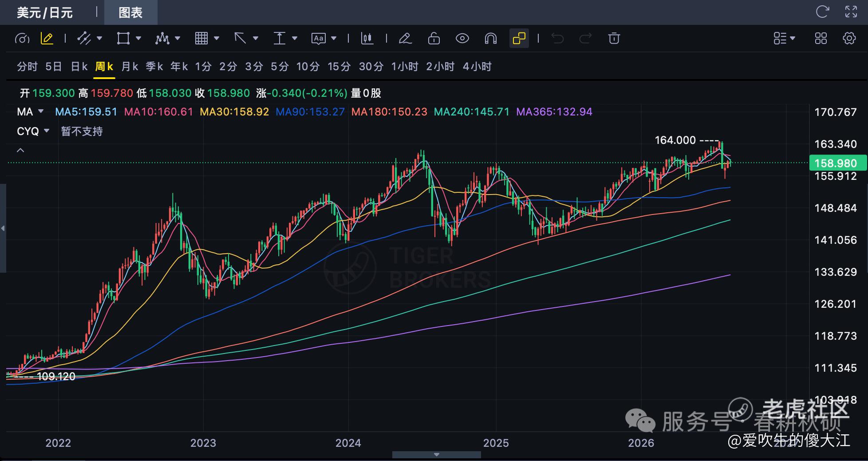Select the wave pattern drawing tool
This screenshot has width=868, height=461.
tap(162, 39)
